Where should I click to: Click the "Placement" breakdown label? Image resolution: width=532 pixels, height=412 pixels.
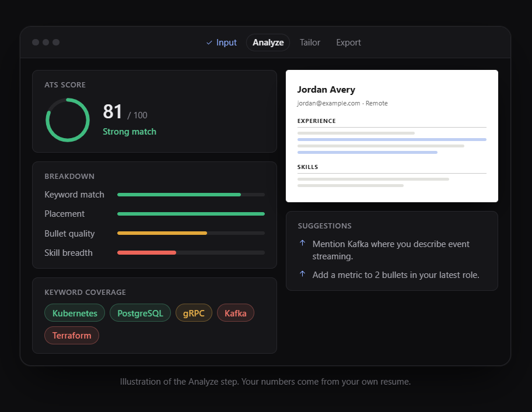point(65,214)
